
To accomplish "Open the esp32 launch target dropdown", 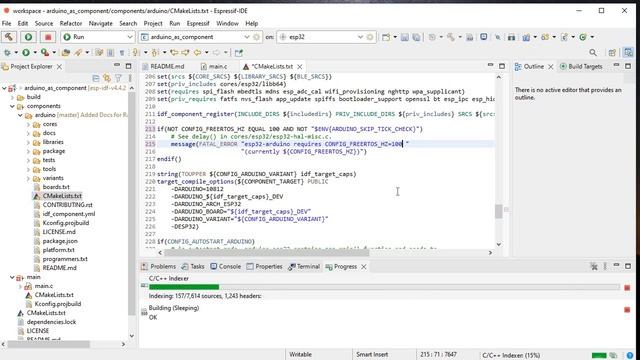I will [x=360, y=37].
